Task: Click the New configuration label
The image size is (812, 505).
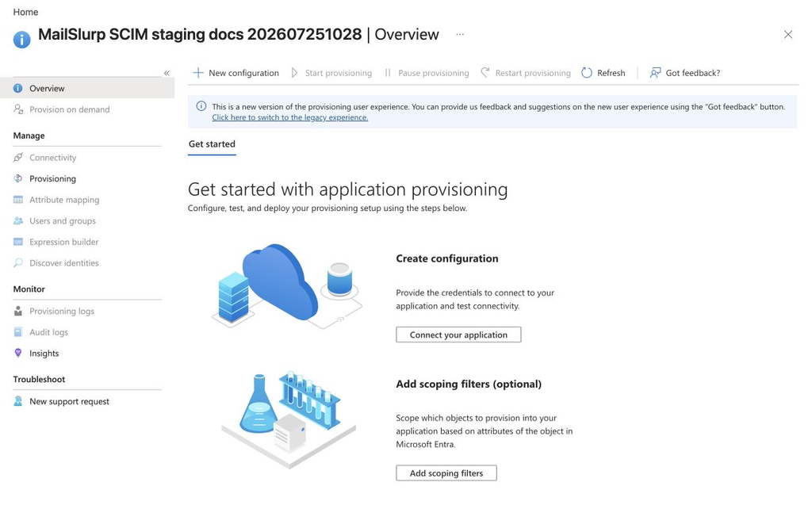Action: point(243,73)
